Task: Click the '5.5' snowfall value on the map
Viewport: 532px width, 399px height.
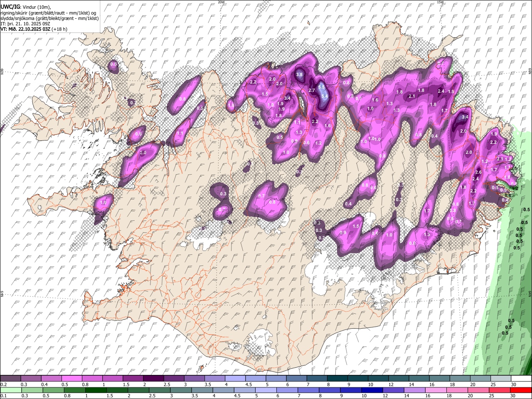Action: click(322, 86)
